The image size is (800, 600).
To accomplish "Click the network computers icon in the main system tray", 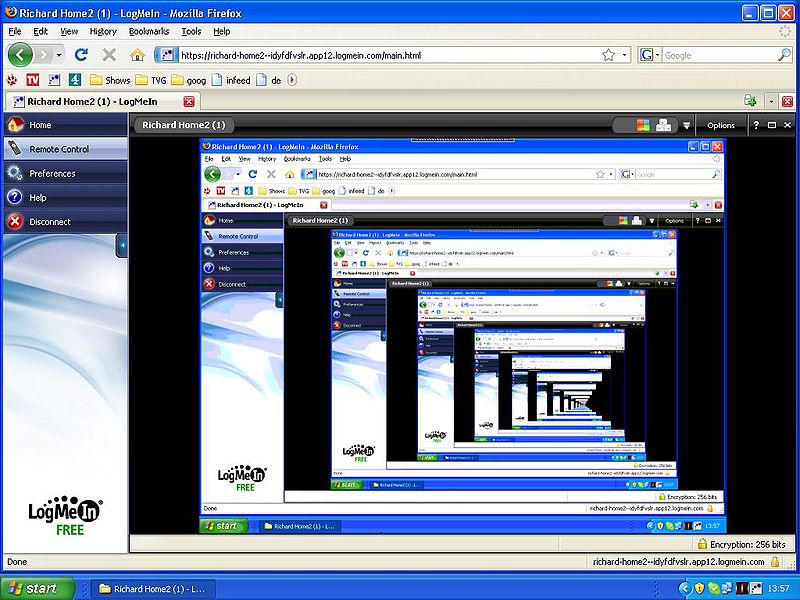I will pos(727,589).
